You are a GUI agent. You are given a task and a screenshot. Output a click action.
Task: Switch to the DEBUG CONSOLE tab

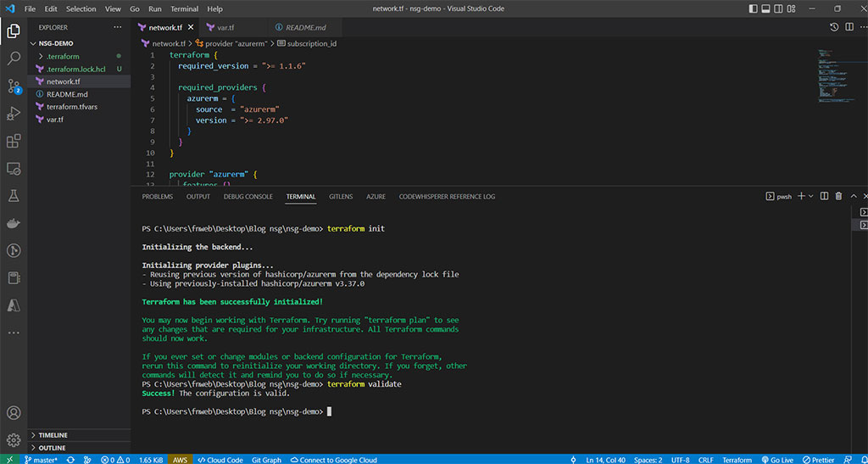coord(248,197)
